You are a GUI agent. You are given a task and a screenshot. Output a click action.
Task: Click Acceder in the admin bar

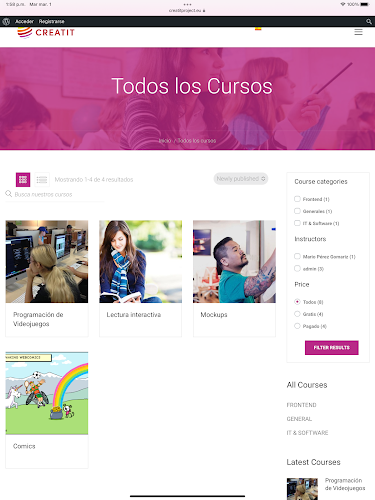coord(24,22)
